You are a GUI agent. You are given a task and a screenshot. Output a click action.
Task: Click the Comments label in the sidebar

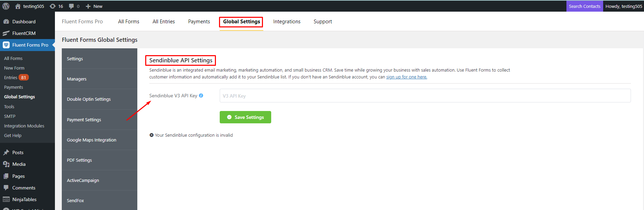click(x=24, y=188)
